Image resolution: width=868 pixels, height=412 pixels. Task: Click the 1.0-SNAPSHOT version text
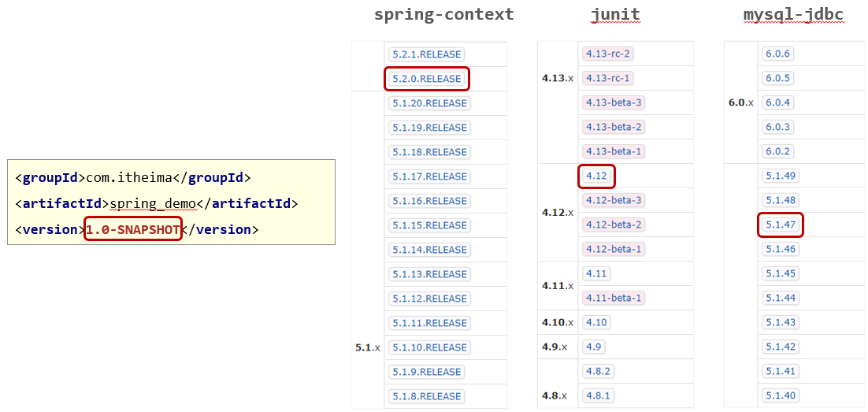pyautogui.click(x=133, y=230)
